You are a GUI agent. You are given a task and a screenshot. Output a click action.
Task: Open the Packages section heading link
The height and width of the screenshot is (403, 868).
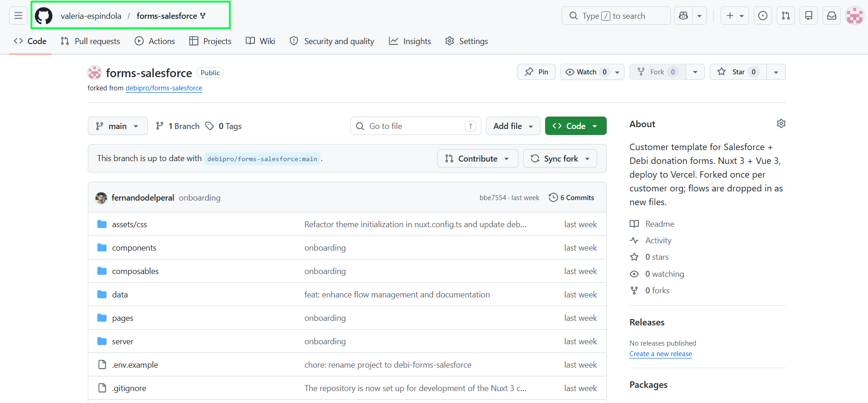pos(648,385)
